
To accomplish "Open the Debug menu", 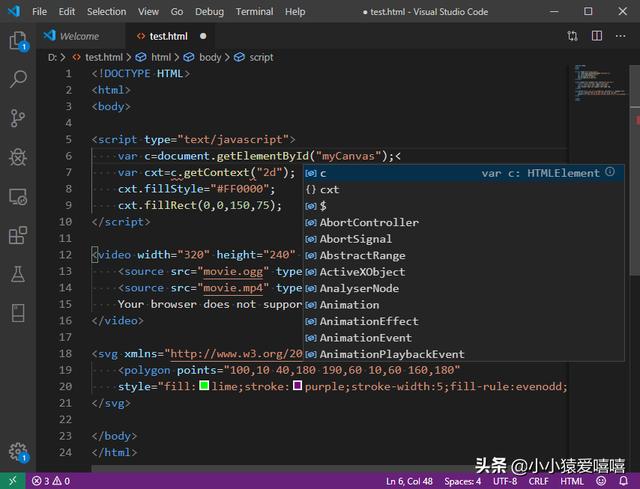I will (x=209, y=11).
